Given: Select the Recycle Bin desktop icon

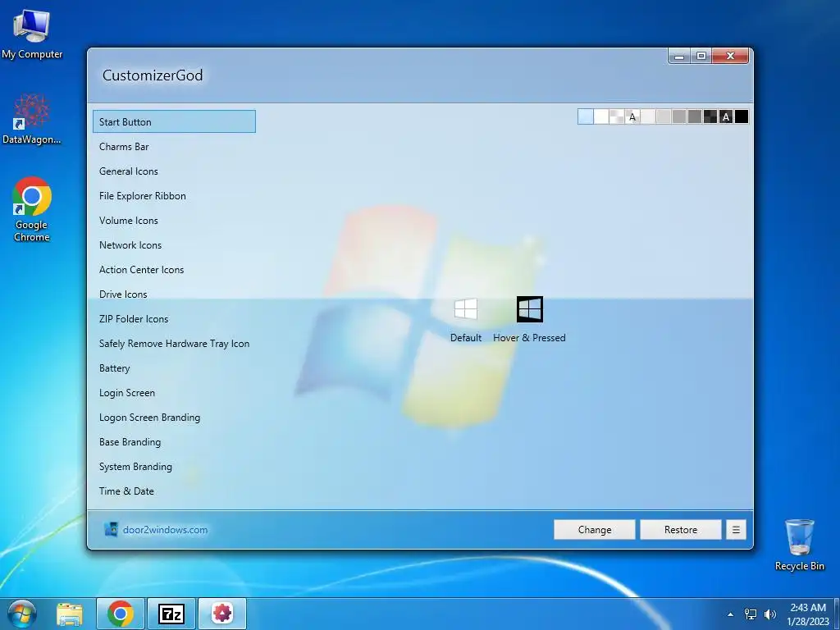Looking at the screenshot, I should (799, 545).
